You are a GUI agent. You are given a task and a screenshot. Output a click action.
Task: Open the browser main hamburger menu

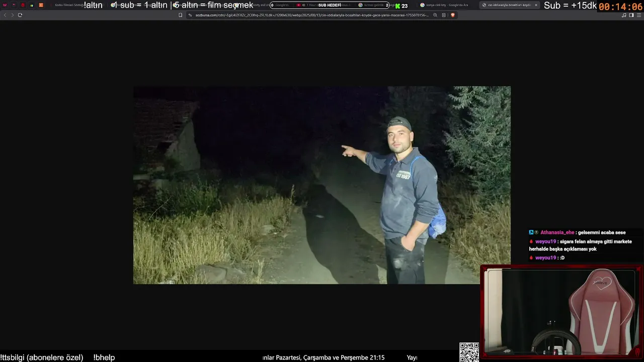[638, 15]
